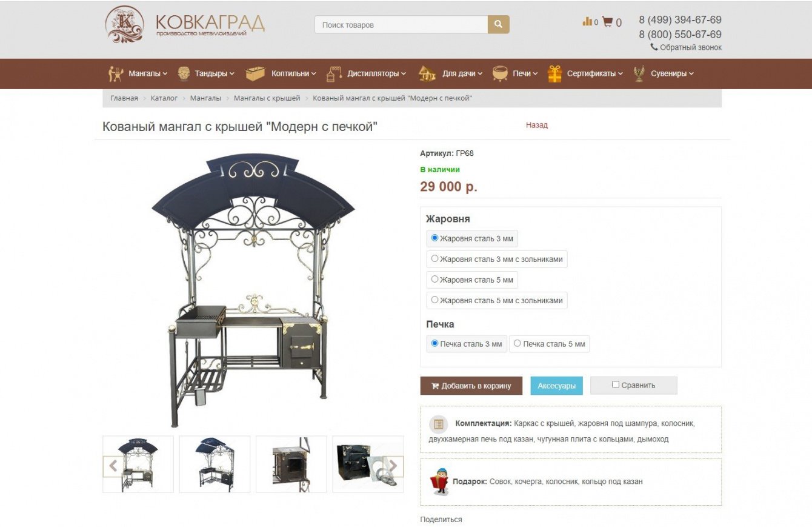
Task: Go to Мангалы с крышей breadcrumb
Action: (x=267, y=98)
